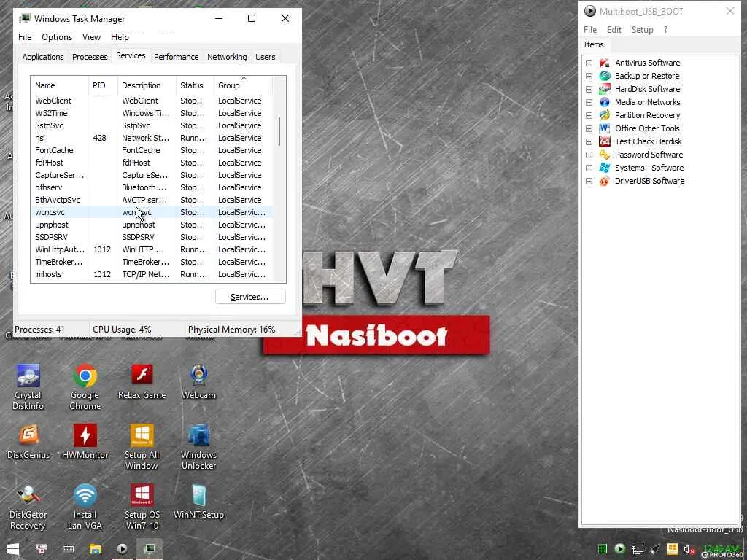Click the Media or Networks icon
This screenshot has height=560, width=747.
click(x=605, y=102)
